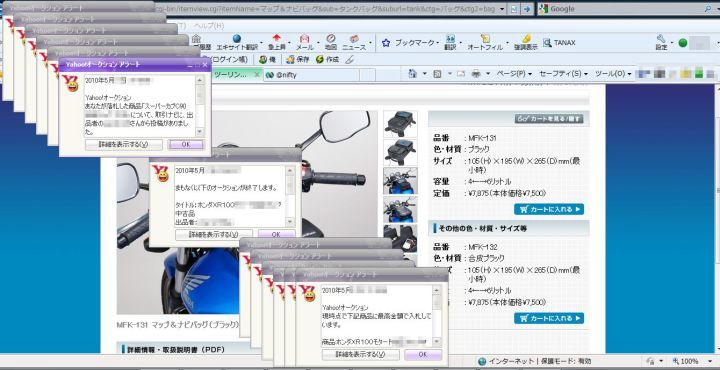Open the printer icon in the command bar

click(476, 73)
